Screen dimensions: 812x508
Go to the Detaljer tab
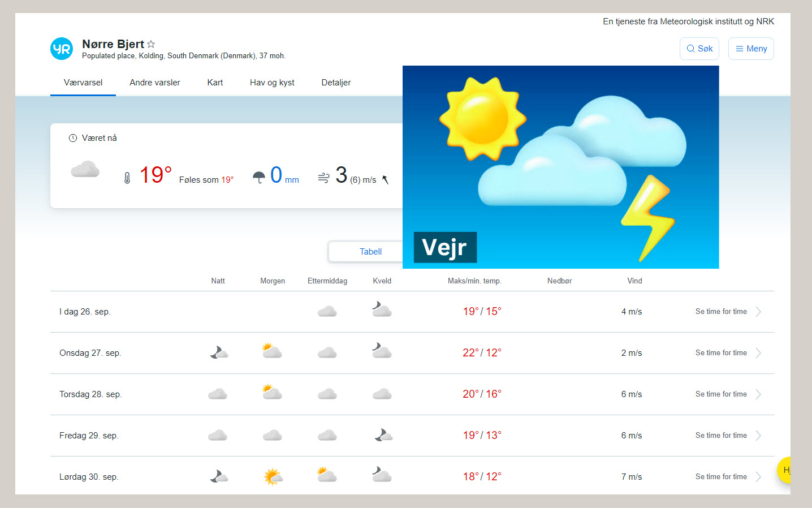coord(336,83)
